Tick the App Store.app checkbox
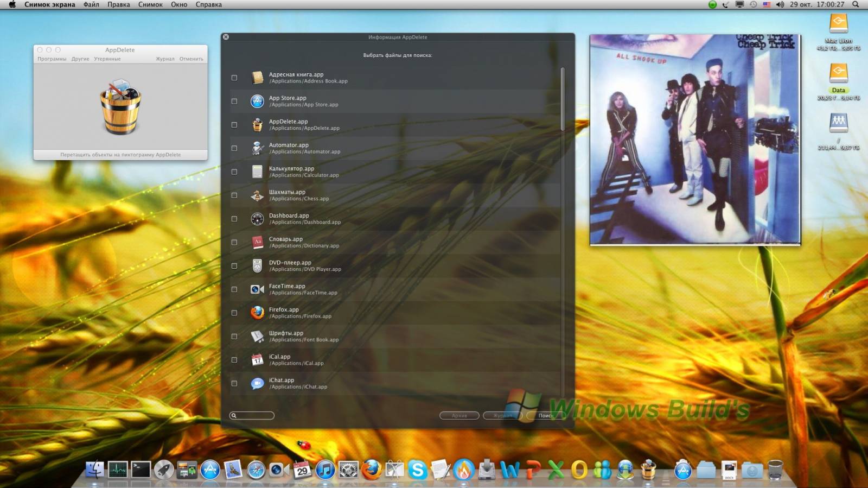The image size is (868, 488). tap(234, 101)
